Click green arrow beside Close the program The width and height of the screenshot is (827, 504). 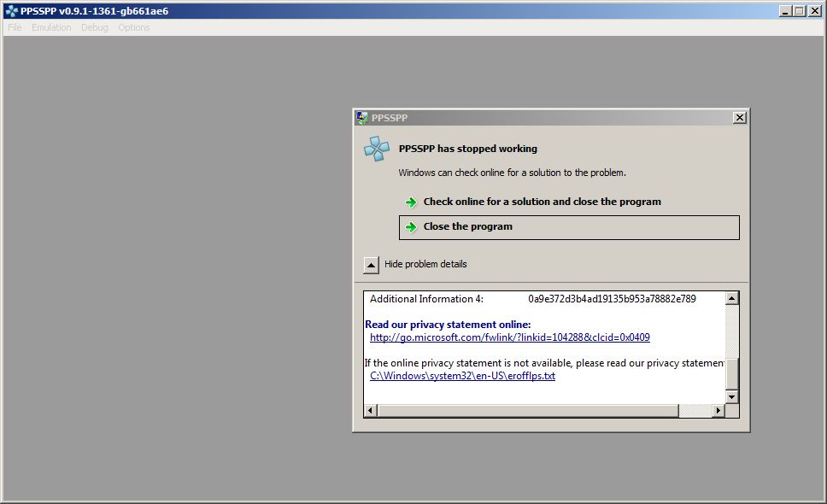coord(411,227)
